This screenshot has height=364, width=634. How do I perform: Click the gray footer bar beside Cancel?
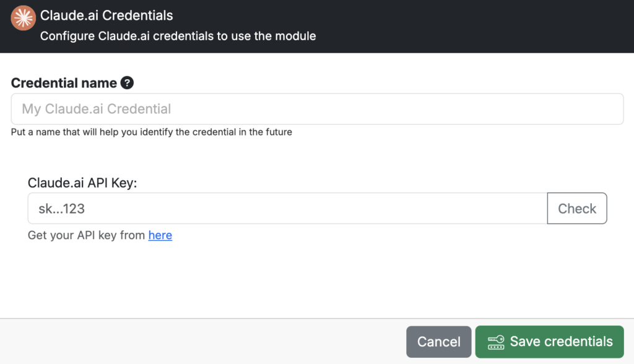coord(202,342)
